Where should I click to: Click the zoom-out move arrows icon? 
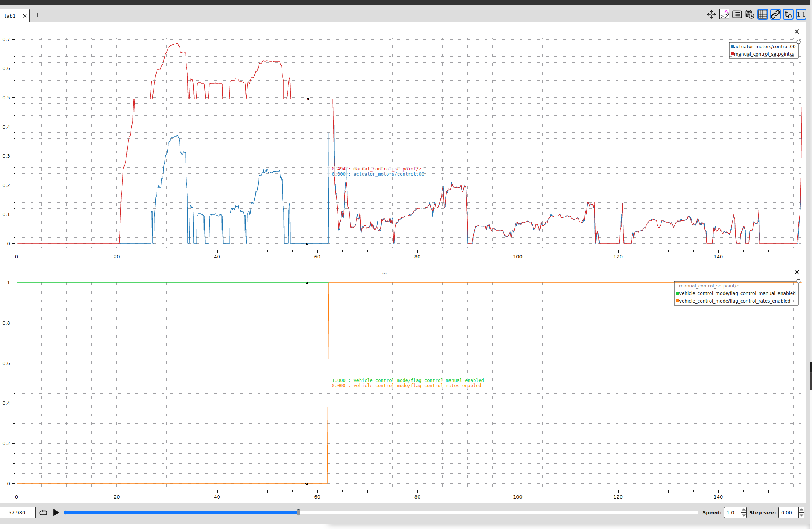(x=711, y=15)
